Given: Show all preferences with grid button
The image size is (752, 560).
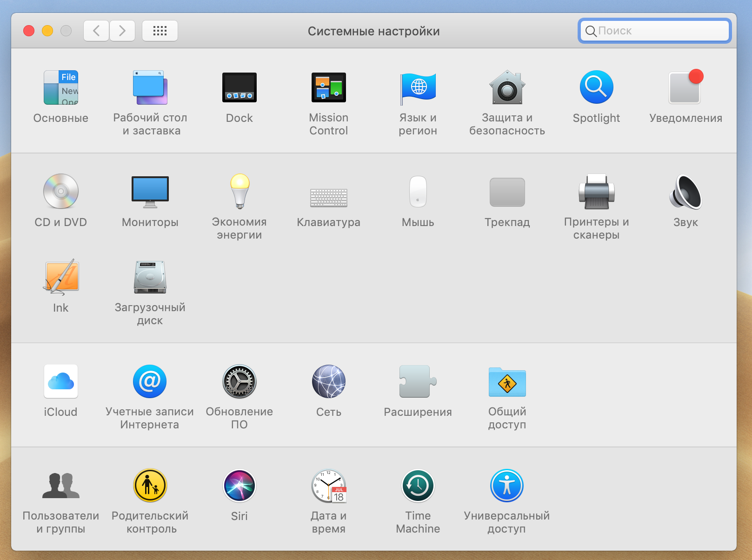Looking at the screenshot, I should click(x=160, y=31).
